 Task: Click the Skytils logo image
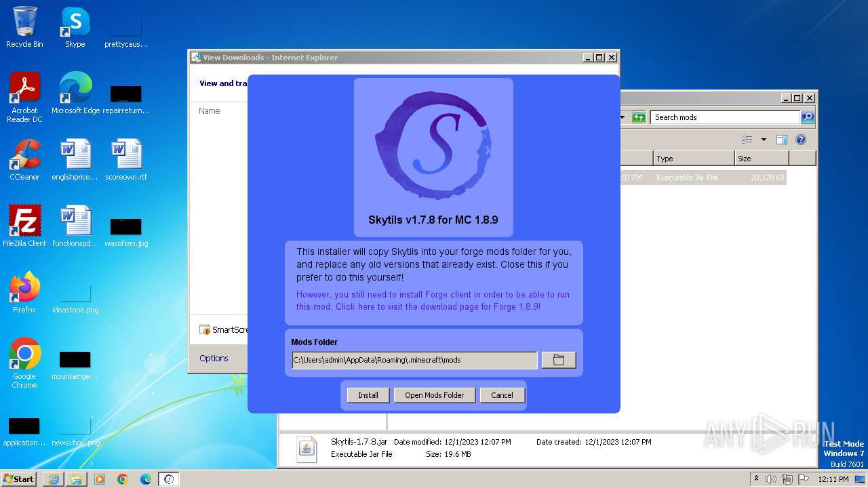(433, 145)
